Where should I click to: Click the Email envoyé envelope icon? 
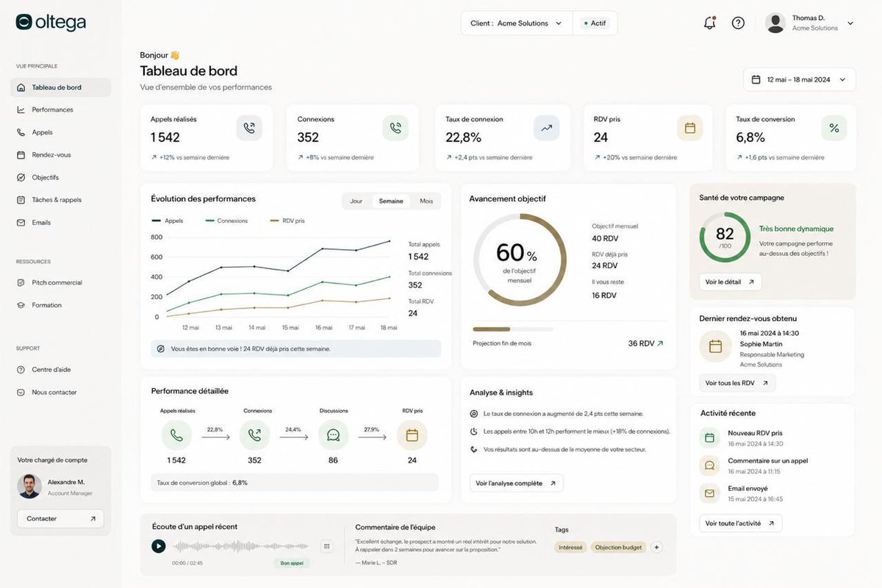pyautogui.click(x=709, y=493)
